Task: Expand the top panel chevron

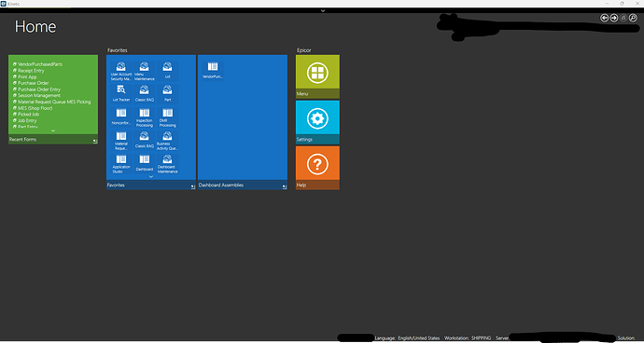Action: [323, 10]
